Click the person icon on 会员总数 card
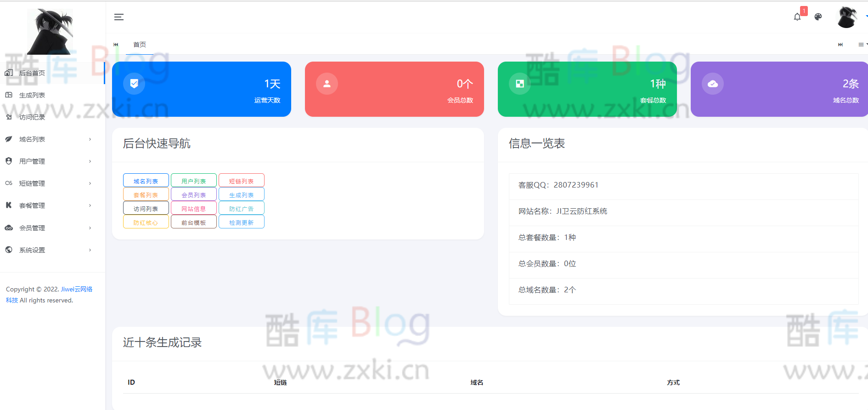The image size is (868, 410). 327,84
